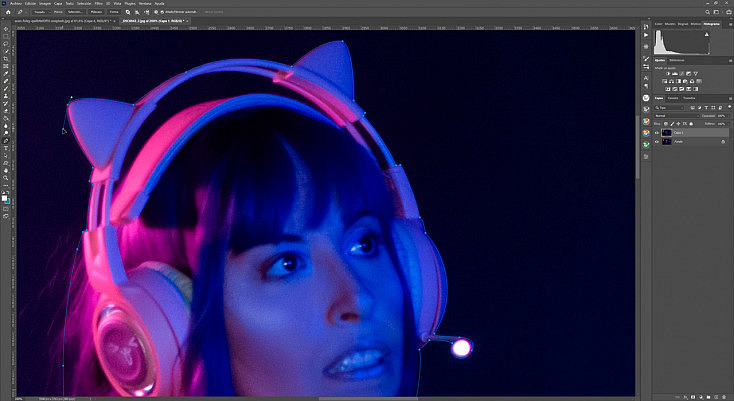Select the Rectangular Marquee tool
734x401 pixels.
(x=6, y=36)
